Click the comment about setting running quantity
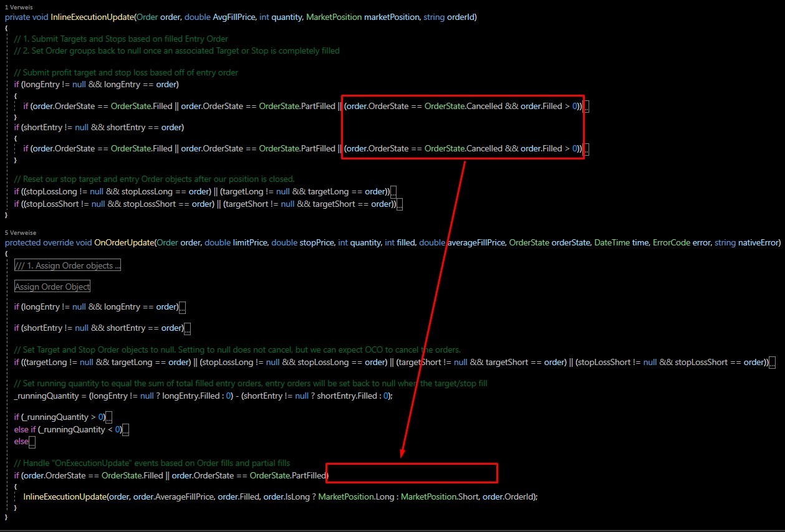The image size is (785, 532). tap(251, 384)
